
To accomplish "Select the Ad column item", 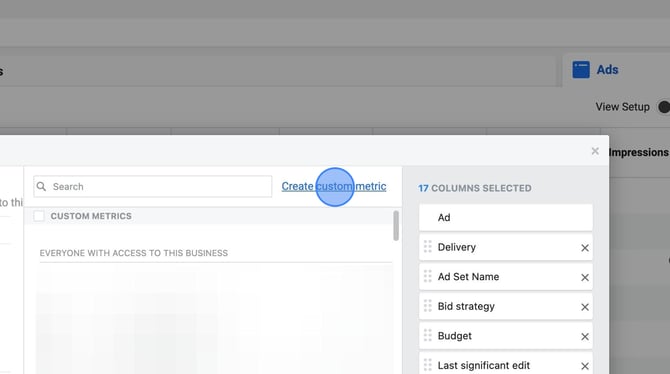I will [506, 218].
